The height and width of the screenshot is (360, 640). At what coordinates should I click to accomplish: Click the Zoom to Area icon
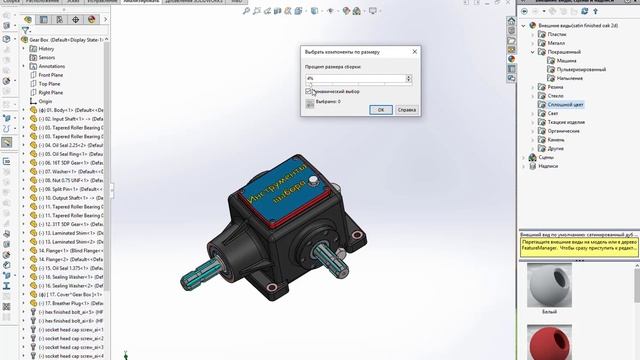pyautogui.click(x=257, y=11)
